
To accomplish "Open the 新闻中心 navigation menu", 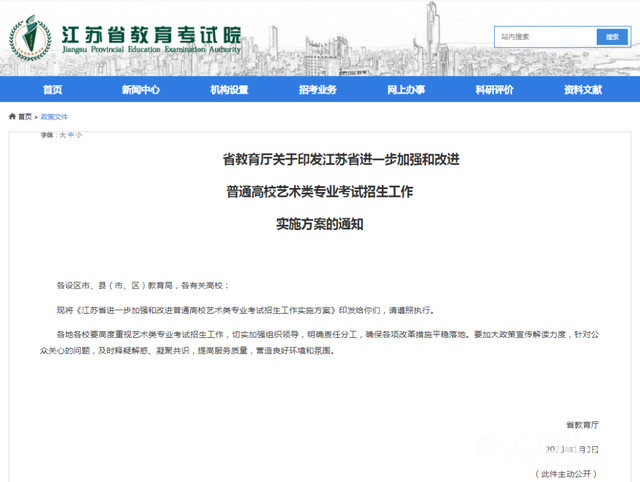I will (x=140, y=90).
